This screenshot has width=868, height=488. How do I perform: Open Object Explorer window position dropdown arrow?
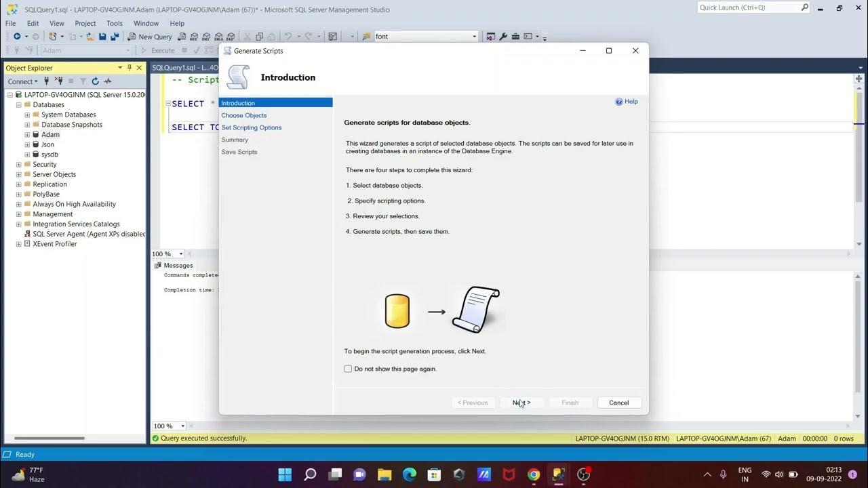120,68
